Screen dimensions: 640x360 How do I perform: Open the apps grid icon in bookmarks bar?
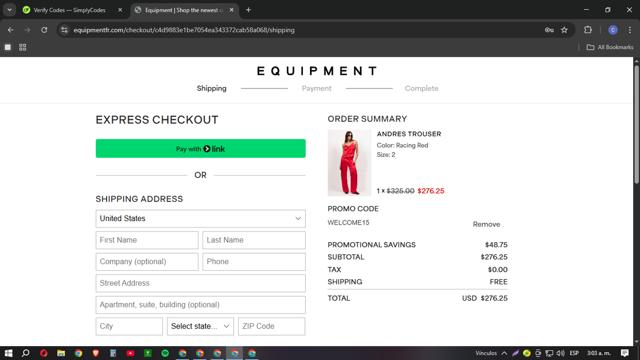point(22,47)
